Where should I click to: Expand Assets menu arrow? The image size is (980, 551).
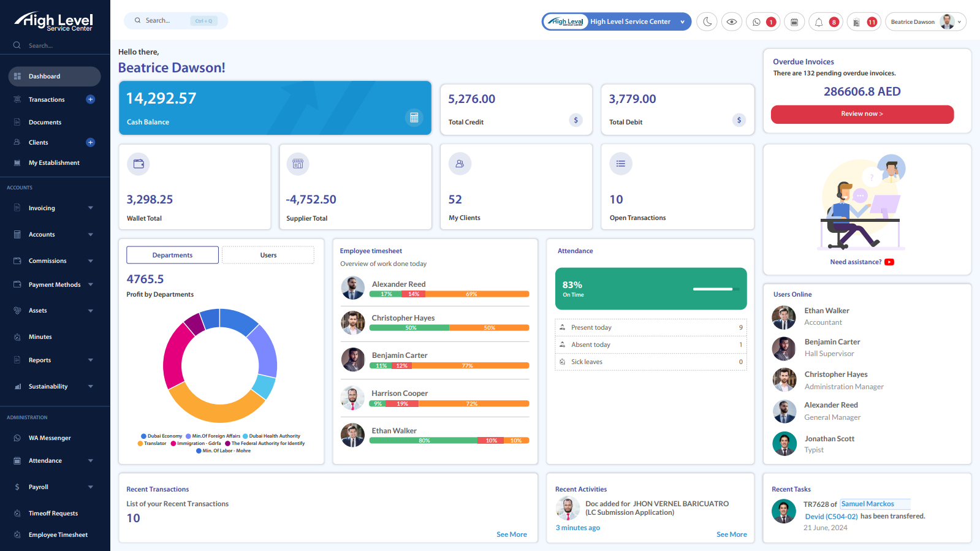point(91,311)
